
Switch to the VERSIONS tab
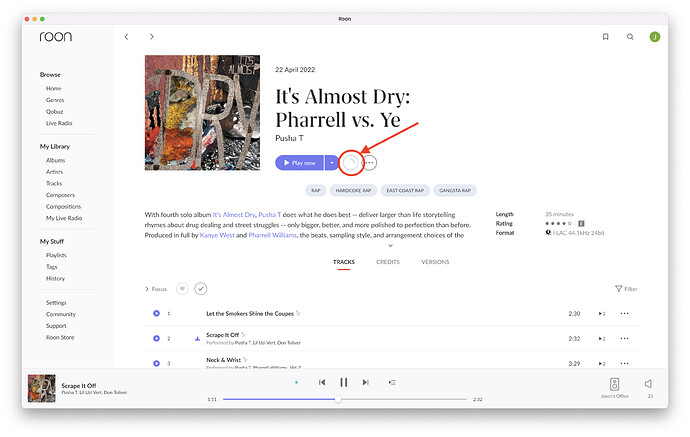pos(435,262)
